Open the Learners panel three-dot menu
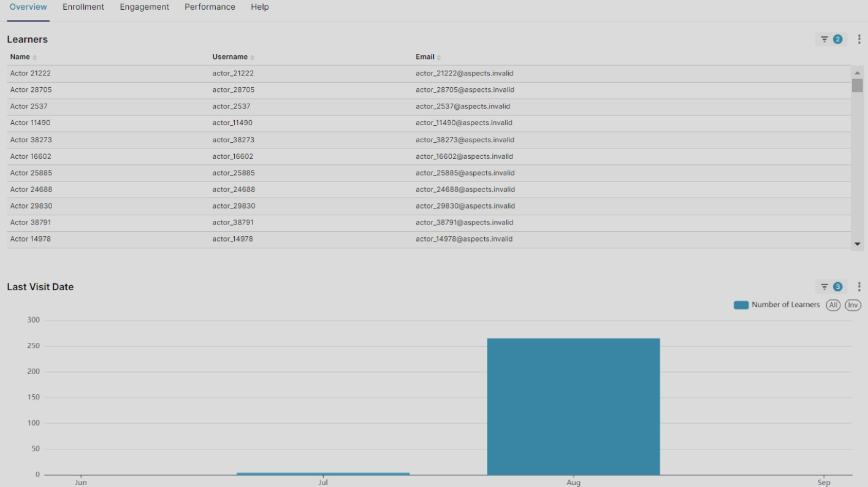 (x=859, y=39)
